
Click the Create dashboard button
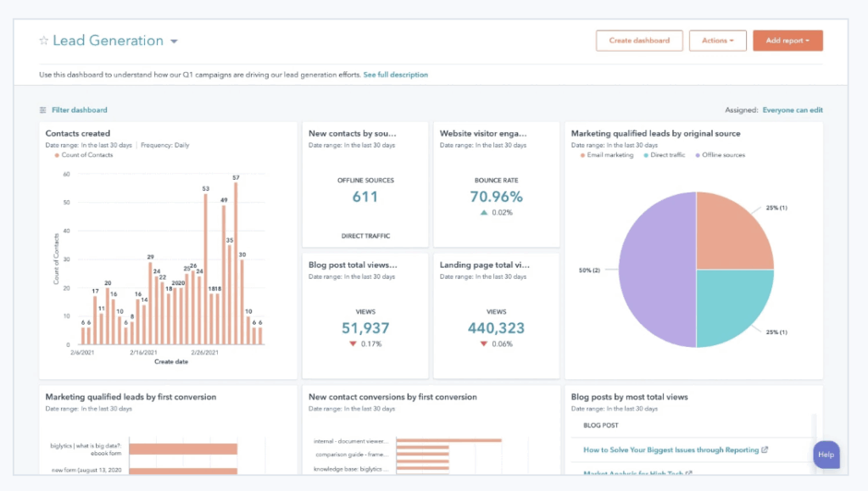pyautogui.click(x=639, y=41)
